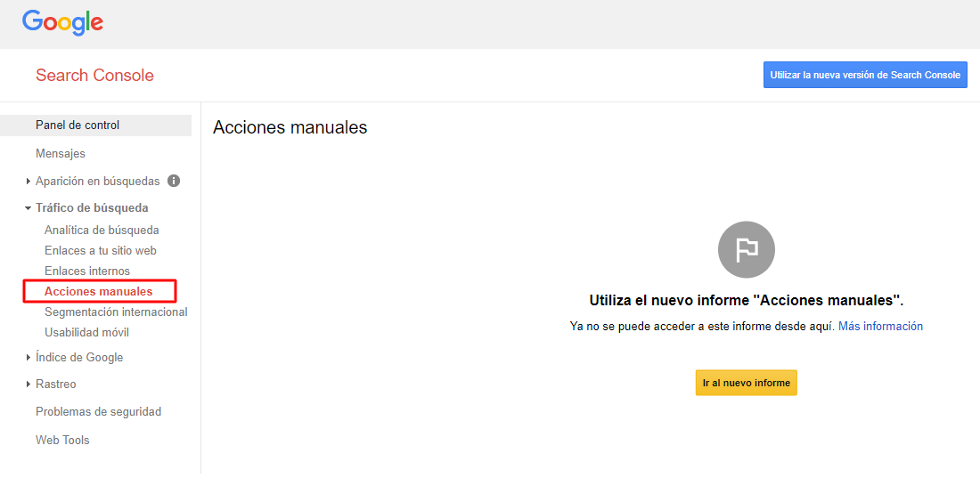Click the bold 'Utiliza el nuevo informe' message
Viewport: 980px width, 502px height.
tap(747, 300)
